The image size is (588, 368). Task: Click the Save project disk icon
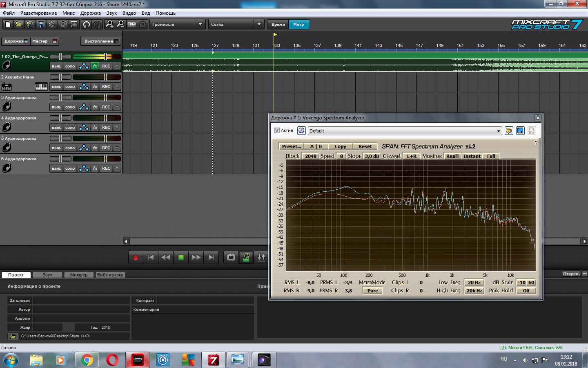pos(41,25)
